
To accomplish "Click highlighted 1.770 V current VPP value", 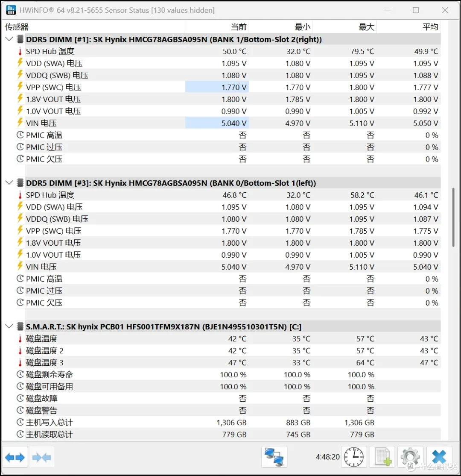I will (x=217, y=87).
